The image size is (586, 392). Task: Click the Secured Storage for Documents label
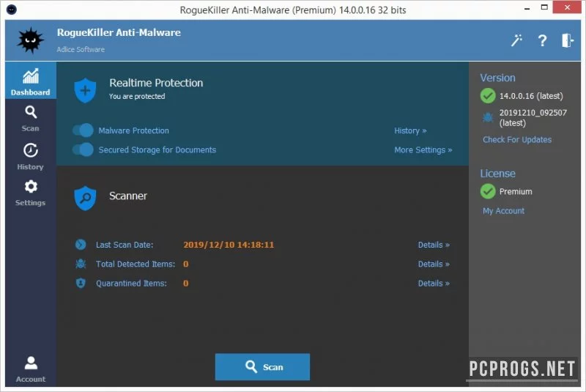[x=157, y=150]
